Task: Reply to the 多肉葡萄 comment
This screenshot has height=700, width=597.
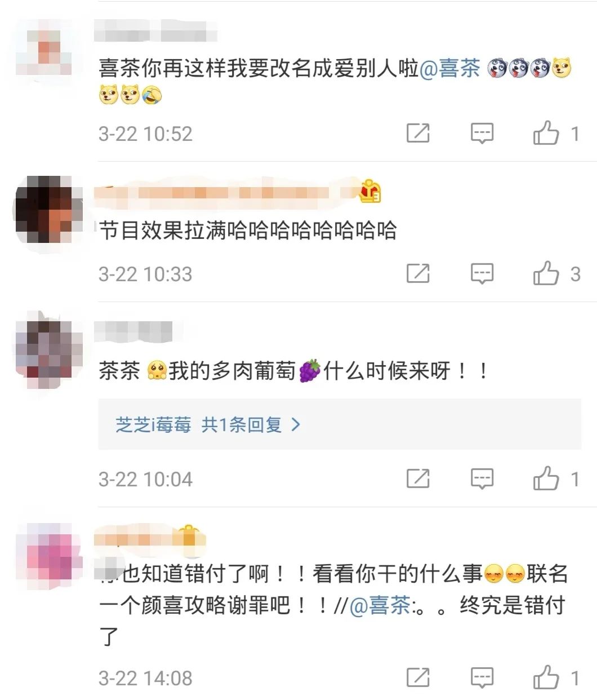Action: [x=482, y=479]
